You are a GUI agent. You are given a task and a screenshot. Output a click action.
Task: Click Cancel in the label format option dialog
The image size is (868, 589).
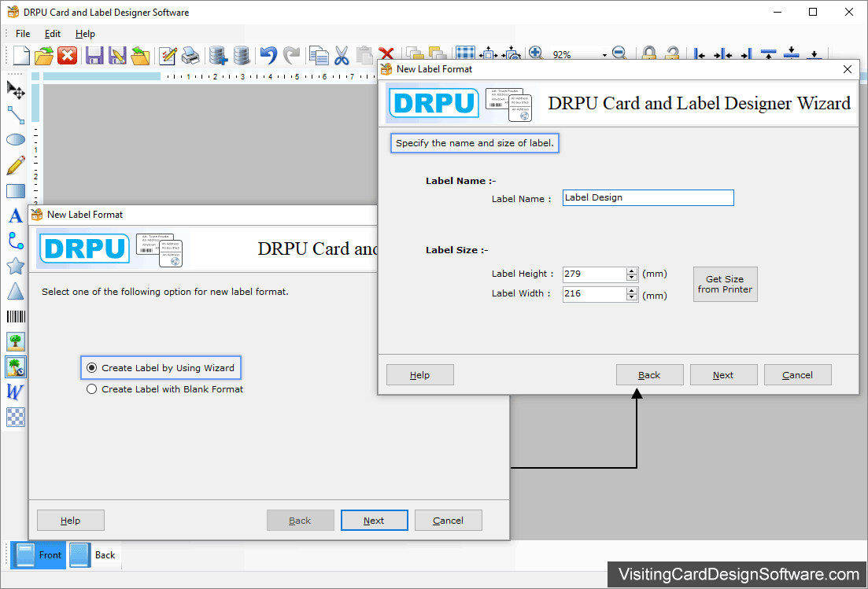coord(449,521)
